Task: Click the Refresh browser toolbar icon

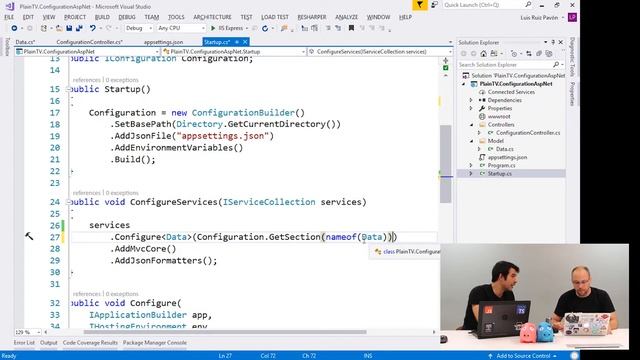Action: click(x=265, y=28)
